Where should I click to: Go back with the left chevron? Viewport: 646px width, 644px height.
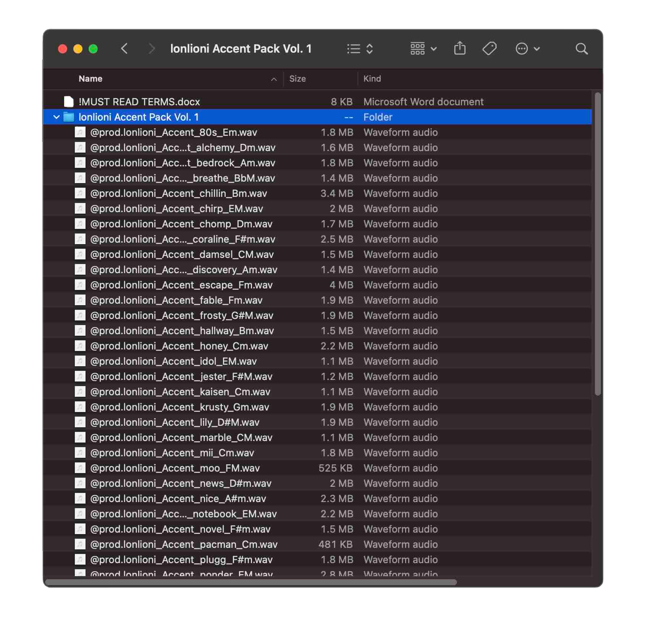(x=124, y=48)
